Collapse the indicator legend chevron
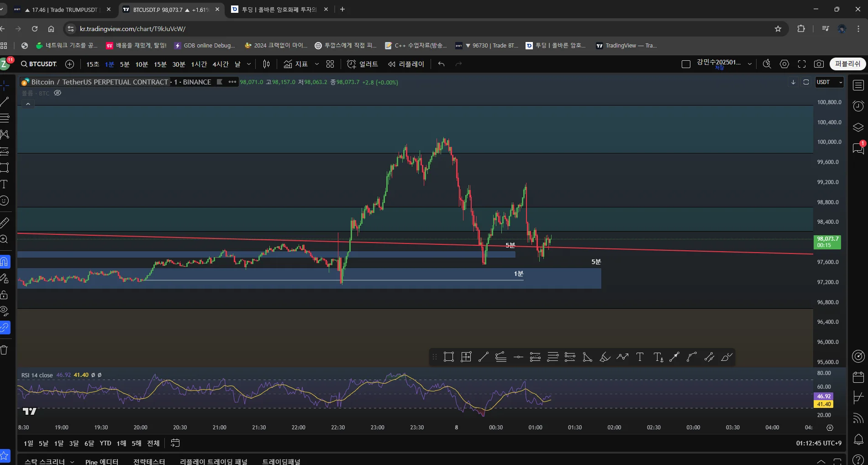868x465 pixels. 28,104
